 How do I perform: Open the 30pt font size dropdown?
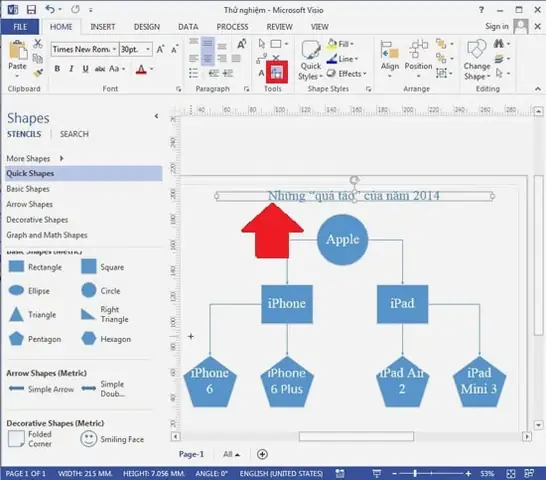click(x=148, y=49)
